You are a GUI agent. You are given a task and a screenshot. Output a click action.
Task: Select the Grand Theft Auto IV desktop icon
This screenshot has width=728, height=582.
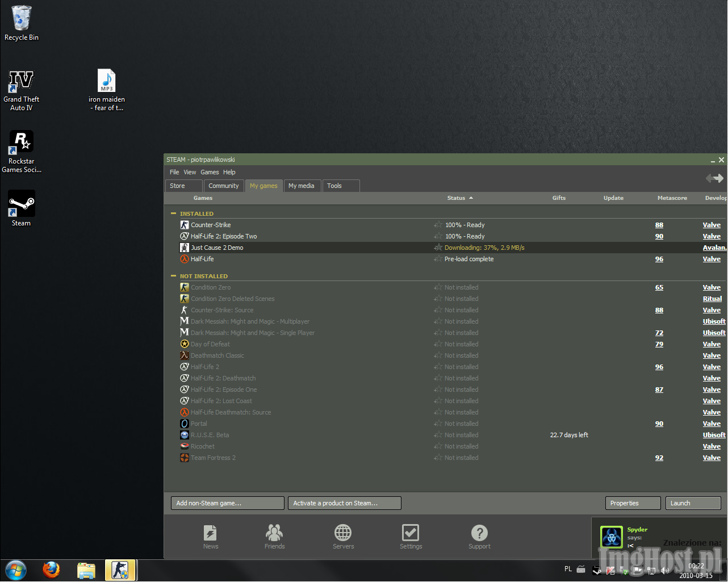22,81
